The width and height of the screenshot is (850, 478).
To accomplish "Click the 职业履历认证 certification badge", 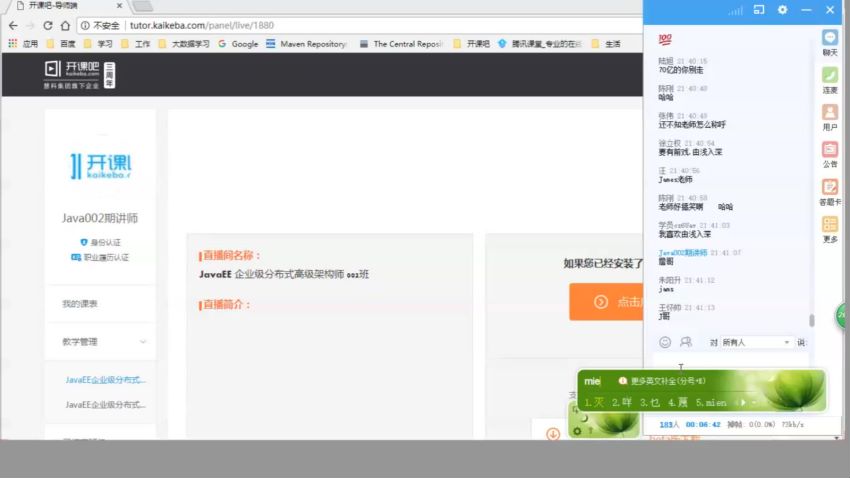I will (100, 257).
